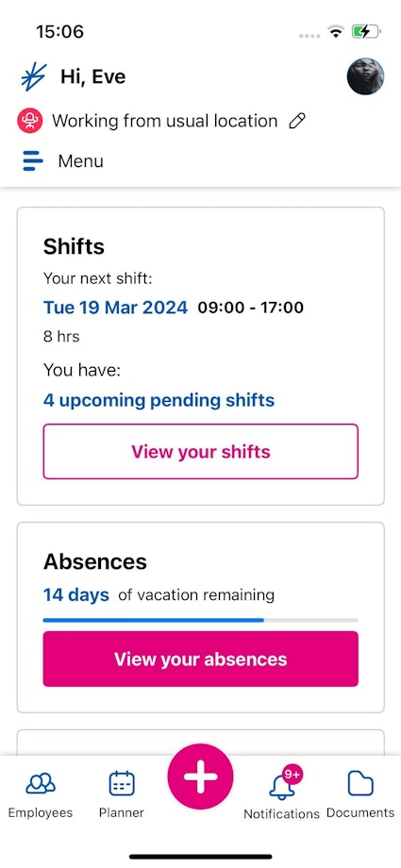Screen dimensions: 401x868
Task: Tap Working from usual location text
Action: click(x=164, y=121)
